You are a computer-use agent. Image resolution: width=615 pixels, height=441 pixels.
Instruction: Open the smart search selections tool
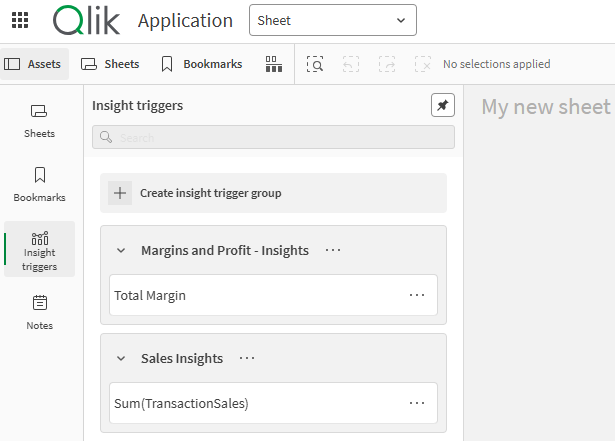click(x=315, y=64)
